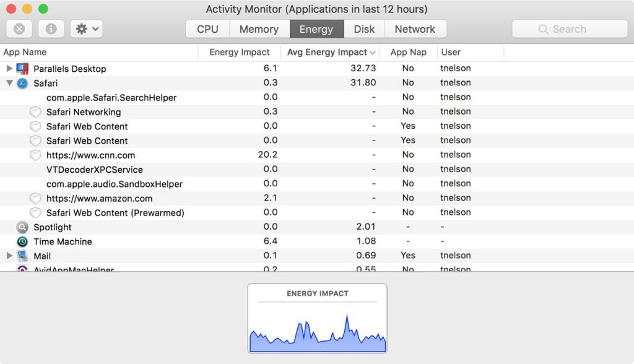Click the Mail 0.69 average energy value
This screenshot has width=634, height=364.
pyautogui.click(x=366, y=256)
